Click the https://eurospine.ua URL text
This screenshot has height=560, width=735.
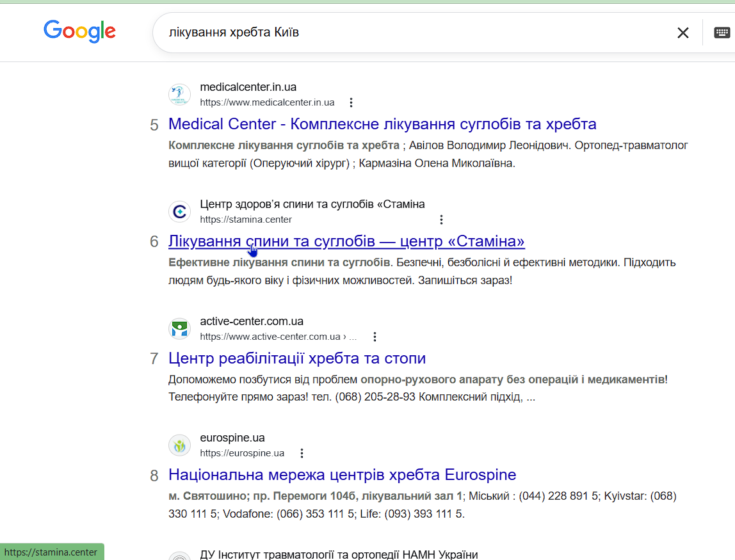[x=242, y=453]
